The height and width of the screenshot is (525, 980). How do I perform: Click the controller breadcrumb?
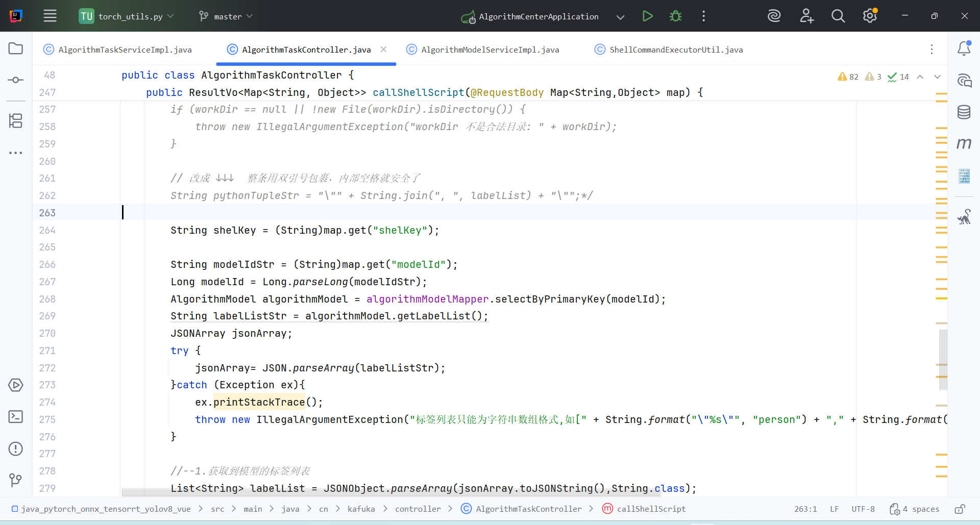coord(418,509)
